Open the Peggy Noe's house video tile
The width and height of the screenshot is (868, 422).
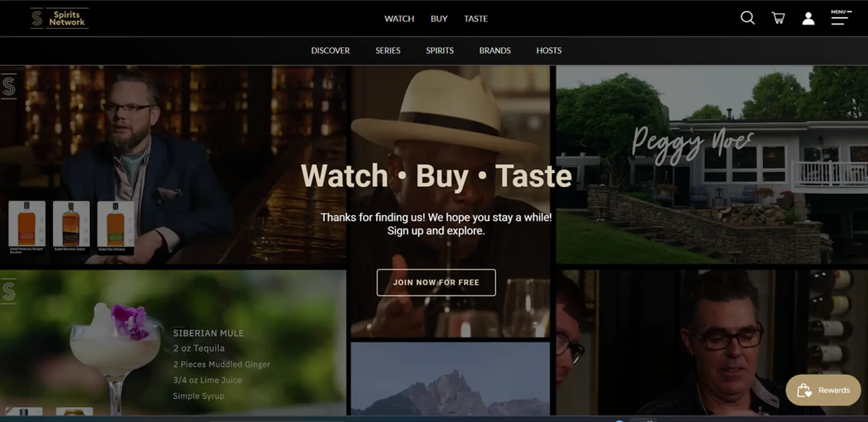tap(712, 165)
